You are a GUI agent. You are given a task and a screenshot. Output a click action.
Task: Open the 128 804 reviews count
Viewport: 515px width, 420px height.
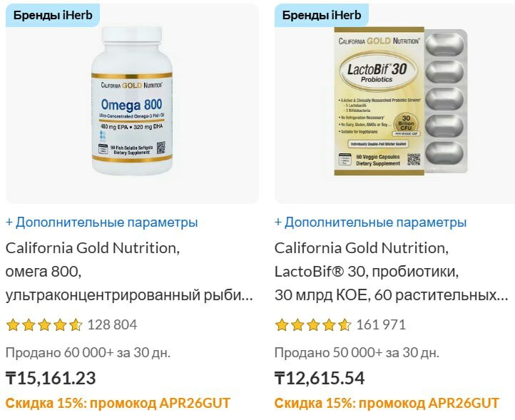click(x=112, y=324)
